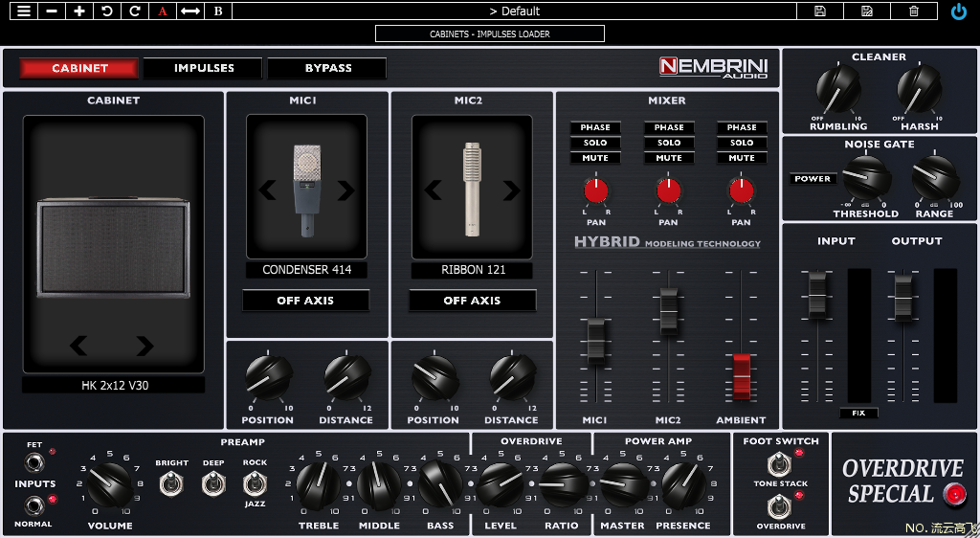Image resolution: width=980 pixels, height=538 pixels.
Task: Click the TREBLE knob
Action: [x=318, y=485]
